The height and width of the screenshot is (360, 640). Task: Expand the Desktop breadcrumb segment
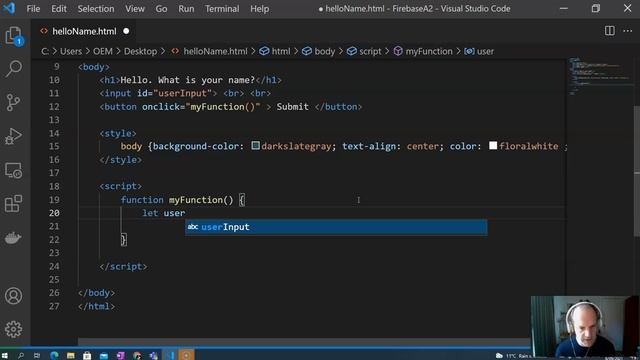pyautogui.click(x=140, y=51)
